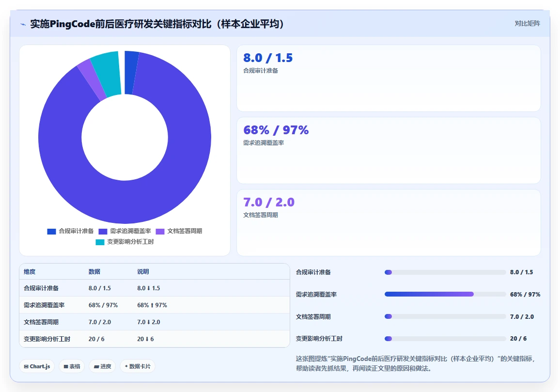Click table data cell 7.0 / 2.0
The image size is (560, 392).
click(100, 322)
